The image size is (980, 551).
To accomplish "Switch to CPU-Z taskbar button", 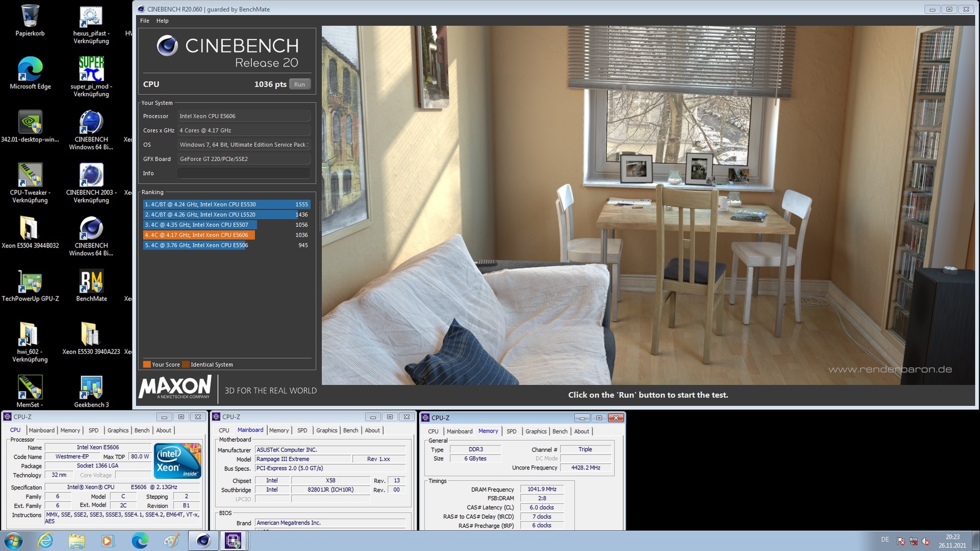I will pyautogui.click(x=233, y=541).
